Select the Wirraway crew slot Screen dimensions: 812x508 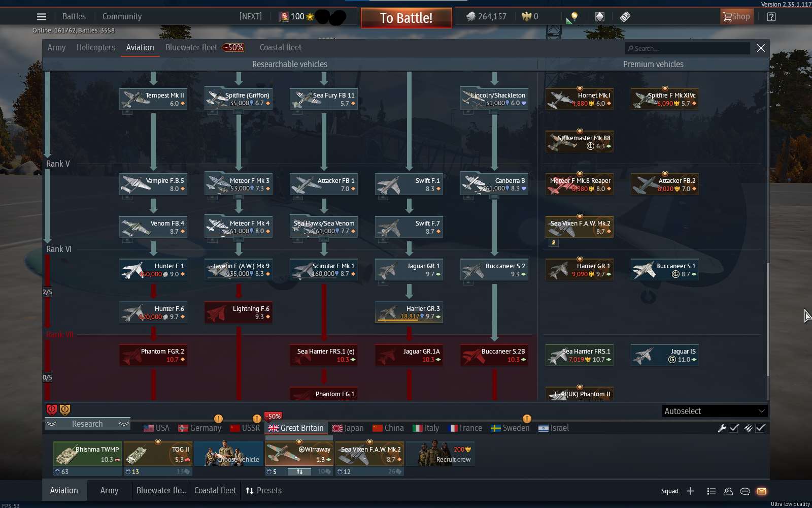[x=299, y=454]
